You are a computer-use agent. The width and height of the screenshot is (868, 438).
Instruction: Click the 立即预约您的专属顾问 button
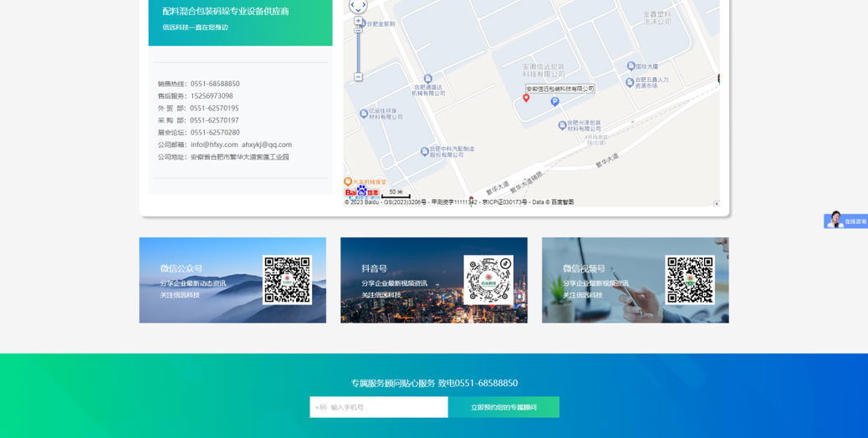tap(503, 407)
